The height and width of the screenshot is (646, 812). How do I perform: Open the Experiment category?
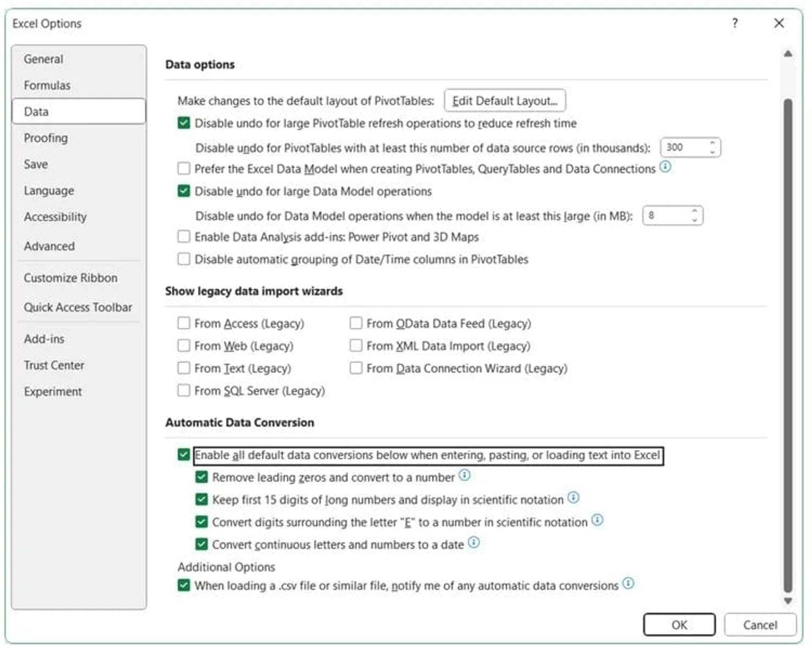[x=79, y=391]
